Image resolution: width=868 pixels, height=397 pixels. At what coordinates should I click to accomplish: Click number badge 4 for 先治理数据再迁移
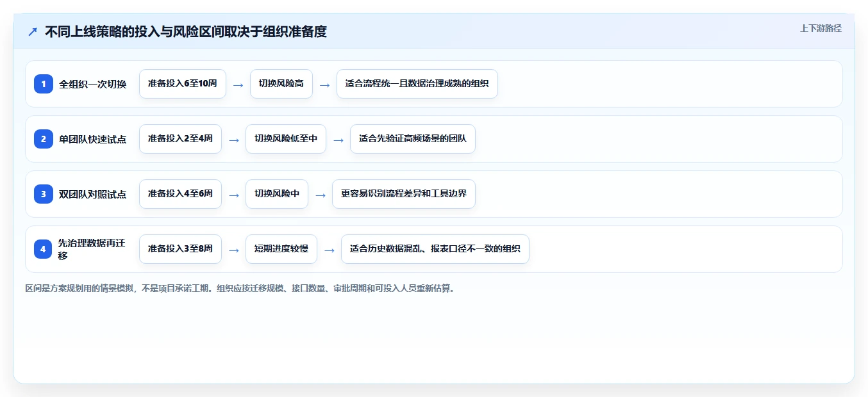[x=44, y=249]
